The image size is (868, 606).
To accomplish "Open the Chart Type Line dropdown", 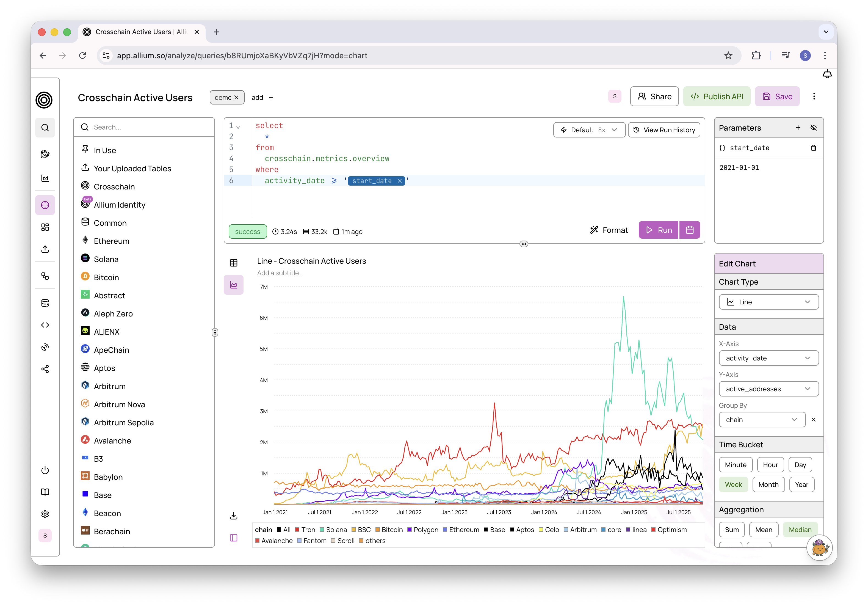I will pos(769,302).
